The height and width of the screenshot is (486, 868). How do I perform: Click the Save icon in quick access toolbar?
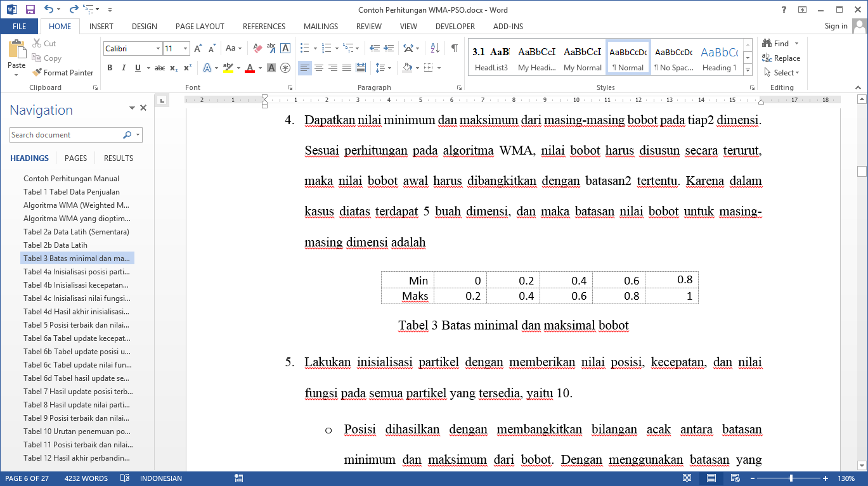click(x=30, y=10)
